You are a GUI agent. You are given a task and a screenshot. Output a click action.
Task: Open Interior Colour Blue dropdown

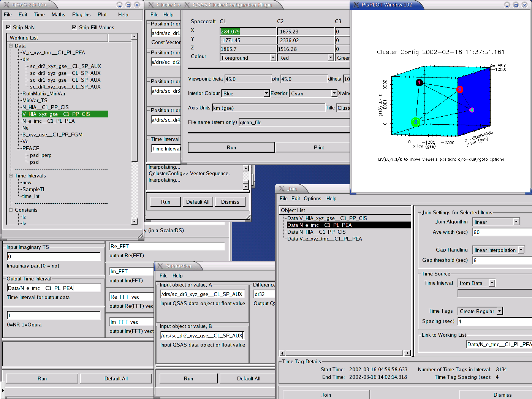coord(266,93)
